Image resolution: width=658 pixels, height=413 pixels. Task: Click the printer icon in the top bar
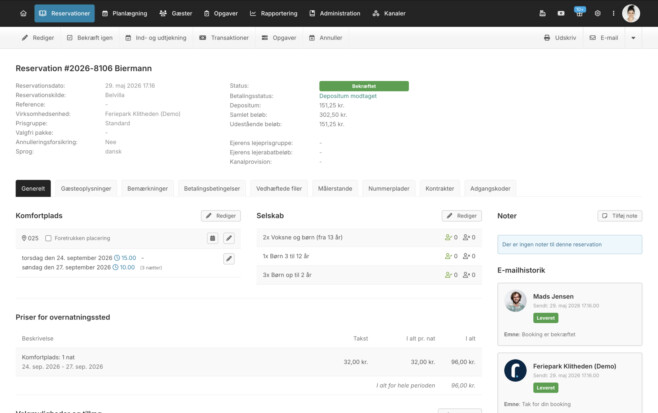[x=543, y=13]
